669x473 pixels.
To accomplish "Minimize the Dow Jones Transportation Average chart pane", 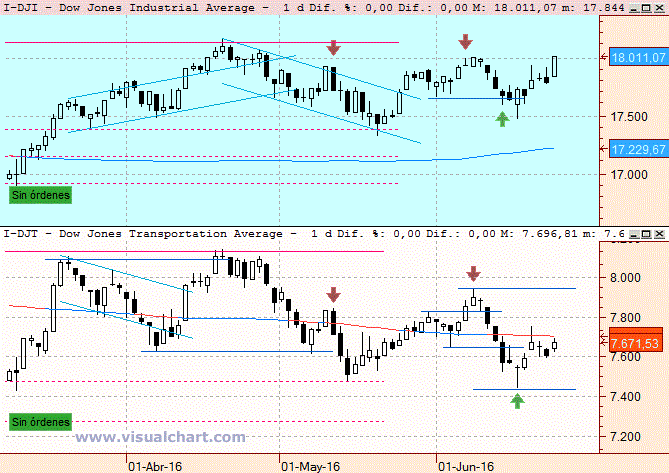I will click(634, 234).
